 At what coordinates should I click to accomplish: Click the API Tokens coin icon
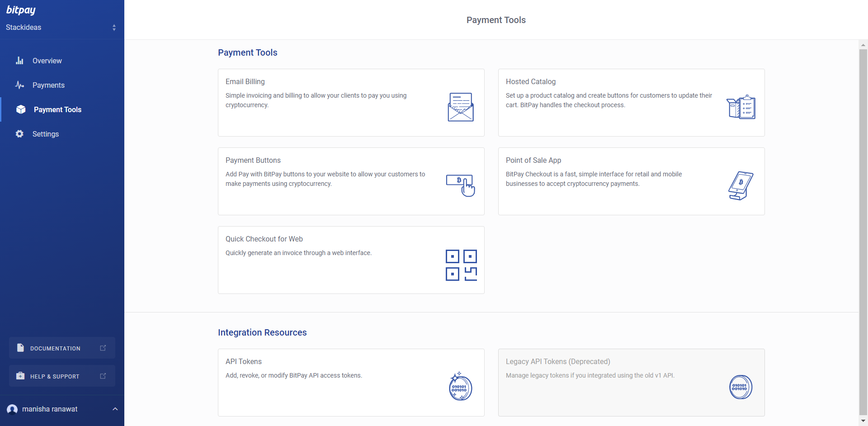[460, 386]
